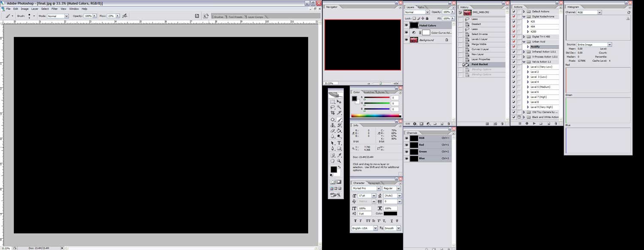The image size is (644, 250).
Task: Select the Crop tool
Action: click(333, 113)
